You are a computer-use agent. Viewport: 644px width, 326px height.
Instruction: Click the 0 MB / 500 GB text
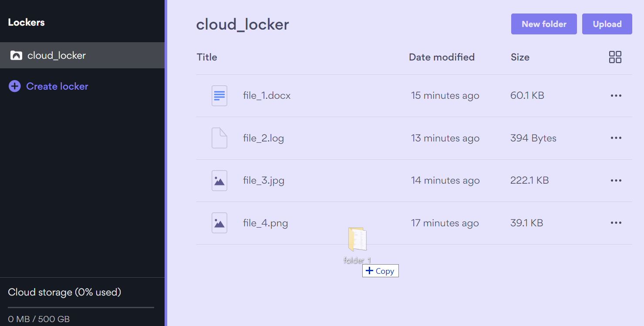pos(39,319)
